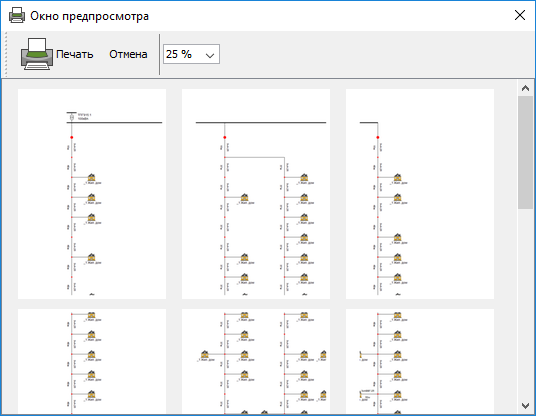Select the third page thumbnail in the top row
Image resolution: width=536 pixels, height=416 pixels.
pyautogui.click(x=420, y=194)
